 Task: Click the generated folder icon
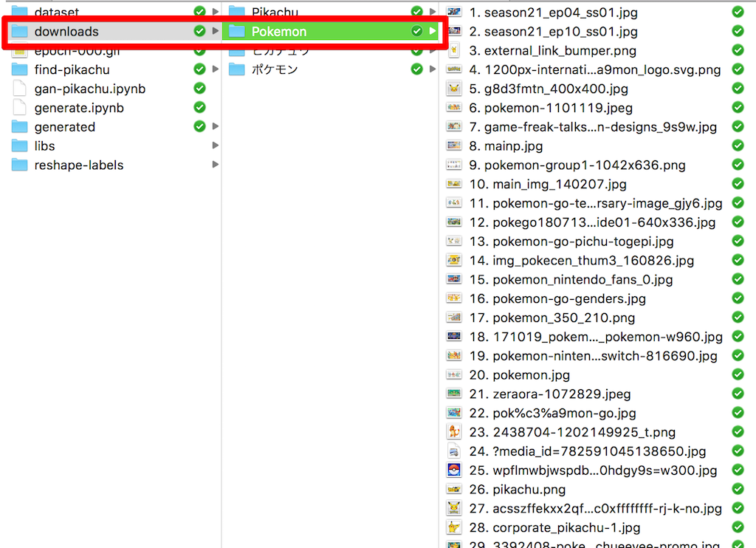19,127
